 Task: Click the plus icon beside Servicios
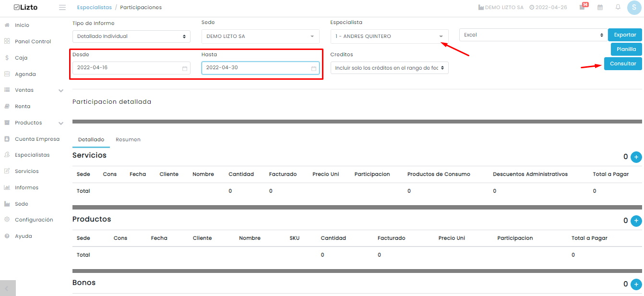(636, 157)
